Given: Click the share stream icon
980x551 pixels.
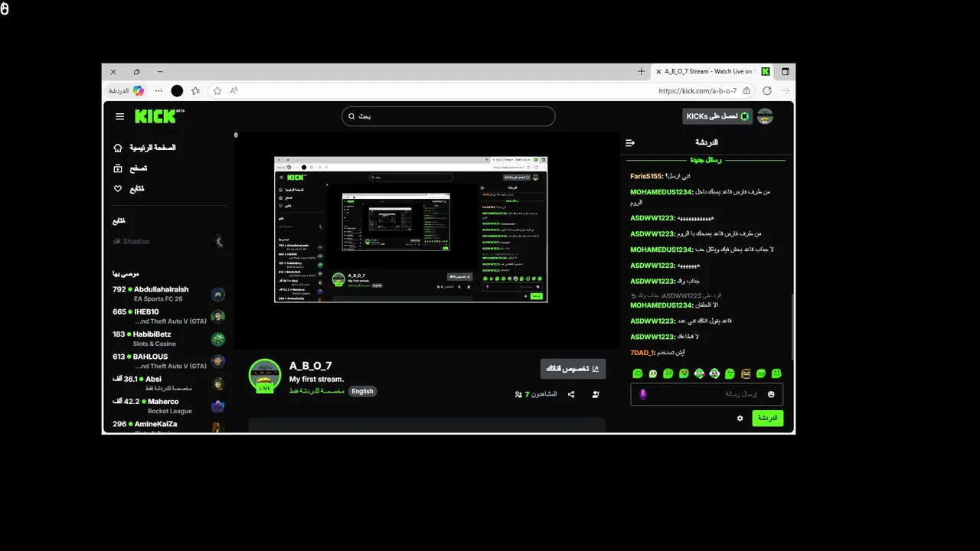Looking at the screenshot, I should [571, 394].
